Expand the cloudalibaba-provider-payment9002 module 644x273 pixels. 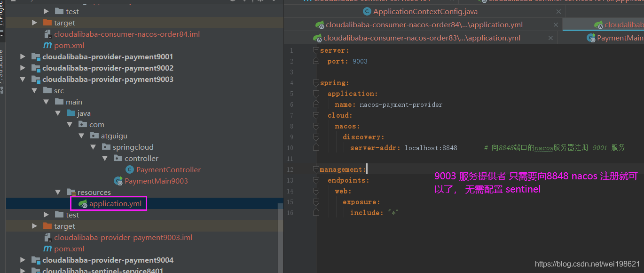[x=23, y=68]
